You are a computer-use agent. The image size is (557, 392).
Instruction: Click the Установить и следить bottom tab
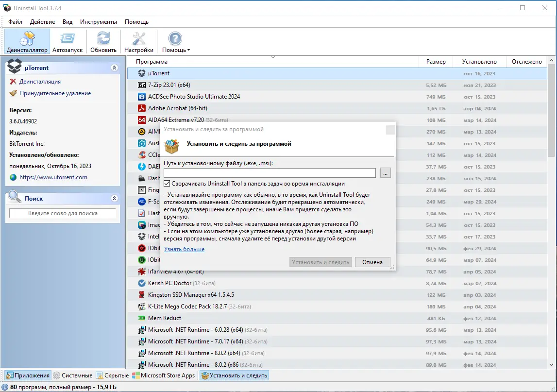point(234,375)
